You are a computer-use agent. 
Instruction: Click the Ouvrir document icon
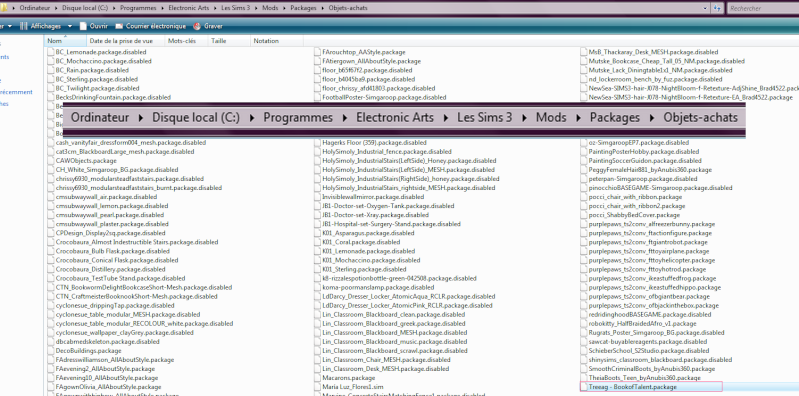pos(83,26)
